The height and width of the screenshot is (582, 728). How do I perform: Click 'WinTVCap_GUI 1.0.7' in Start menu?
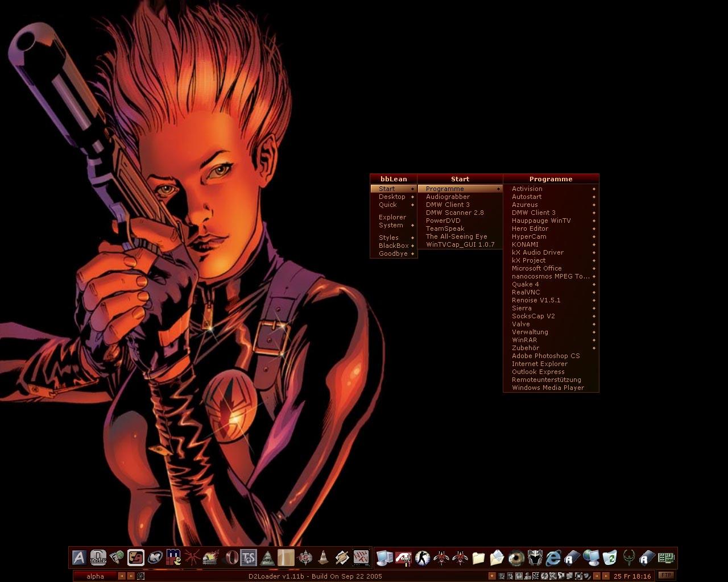(460, 244)
